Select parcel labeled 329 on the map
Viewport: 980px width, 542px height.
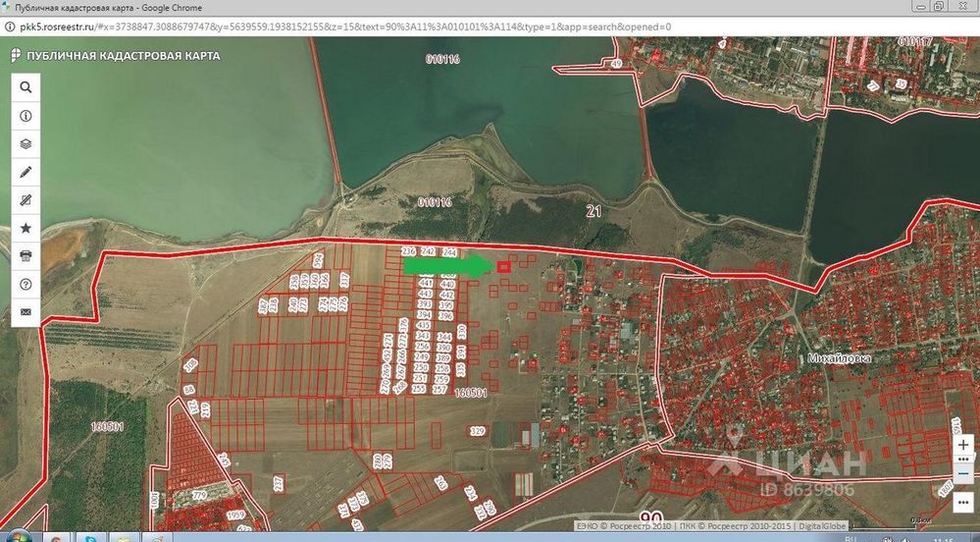coord(478,431)
